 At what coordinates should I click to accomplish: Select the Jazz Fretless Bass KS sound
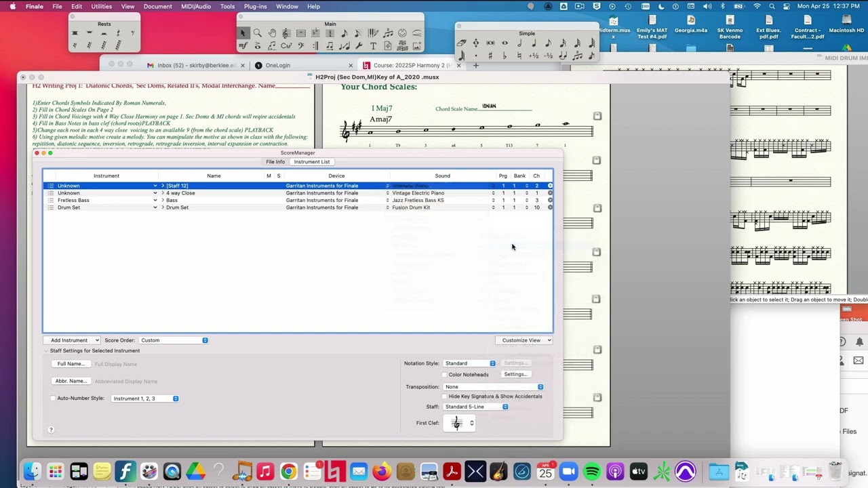442,201
